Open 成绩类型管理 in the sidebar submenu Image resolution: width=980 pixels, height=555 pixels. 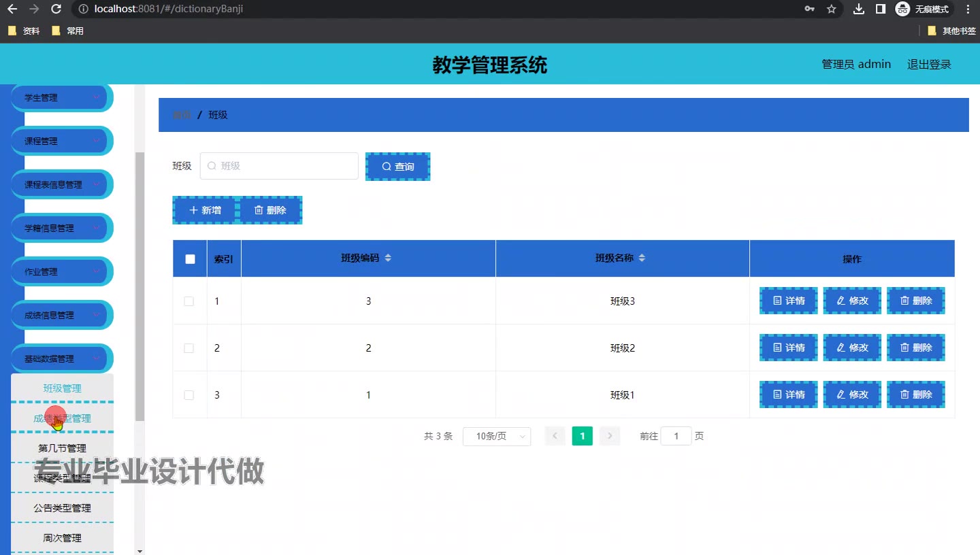(62, 418)
